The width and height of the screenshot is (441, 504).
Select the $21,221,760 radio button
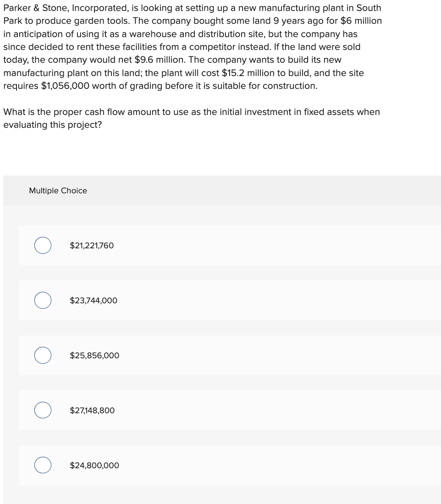(43, 246)
